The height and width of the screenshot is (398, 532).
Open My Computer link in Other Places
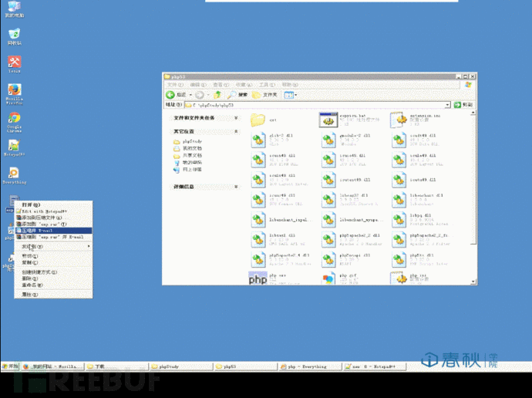point(188,162)
